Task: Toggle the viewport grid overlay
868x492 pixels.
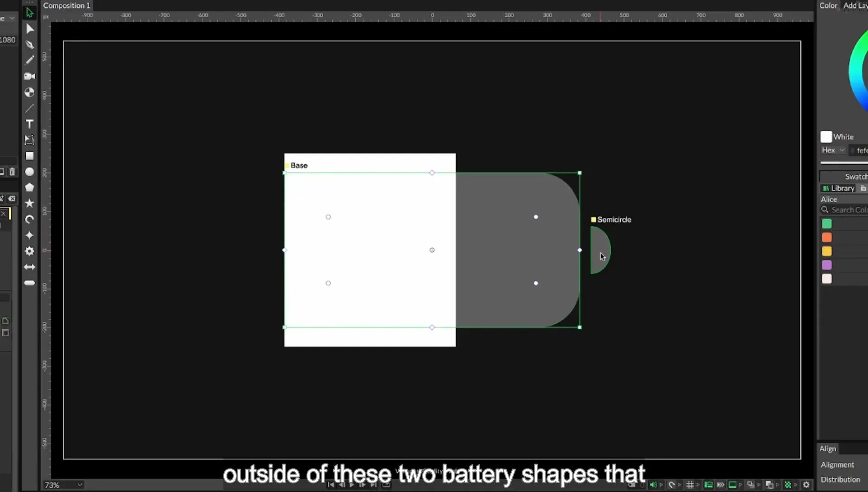Action: 690,485
